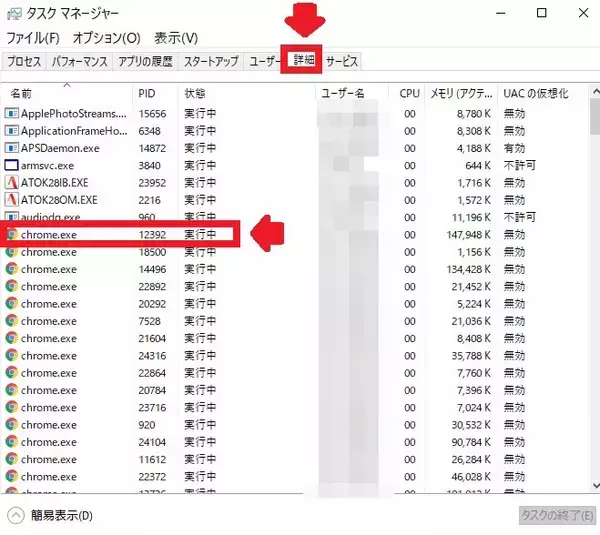The width and height of the screenshot is (600, 535).
Task: Click the ApplicationFrameHost process icon
Action: [11, 131]
